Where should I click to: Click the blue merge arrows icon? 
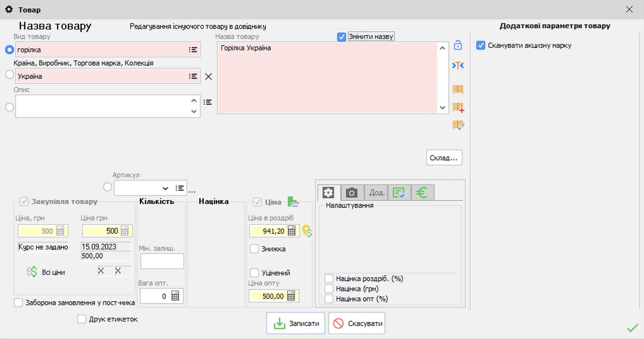coord(458,65)
